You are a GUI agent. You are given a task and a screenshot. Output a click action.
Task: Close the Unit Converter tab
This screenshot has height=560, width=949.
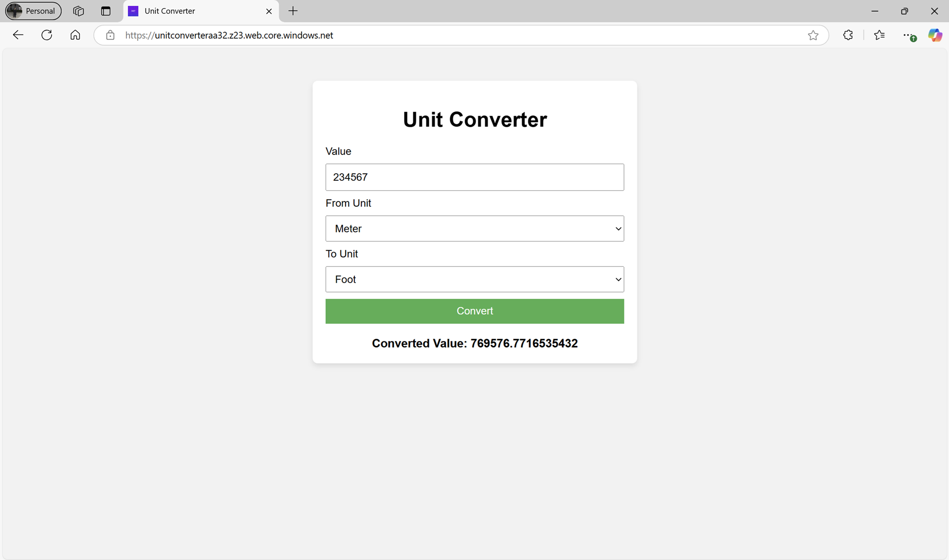pos(269,11)
